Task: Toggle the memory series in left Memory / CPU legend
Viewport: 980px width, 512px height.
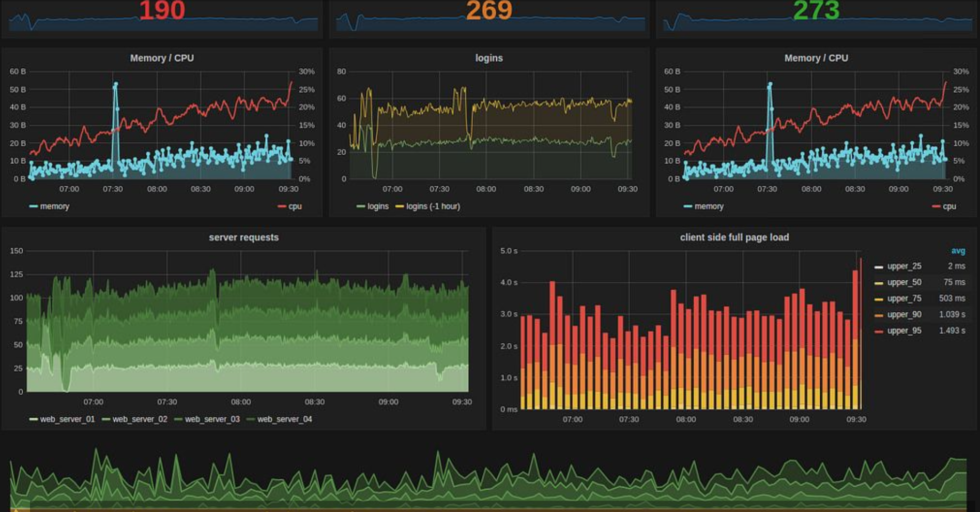Action: [x=54, y=206]
